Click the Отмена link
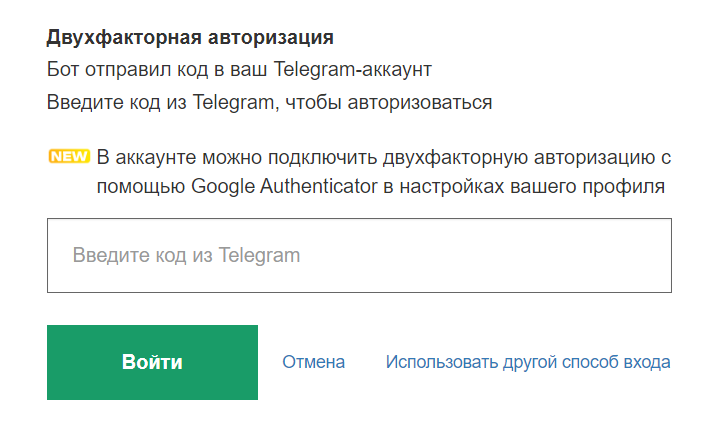Screen dimensions: 721x436 click(313, 362)
